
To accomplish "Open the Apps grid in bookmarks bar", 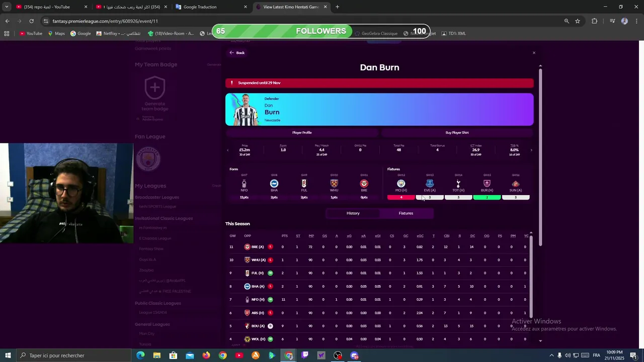I will point(7,34).
